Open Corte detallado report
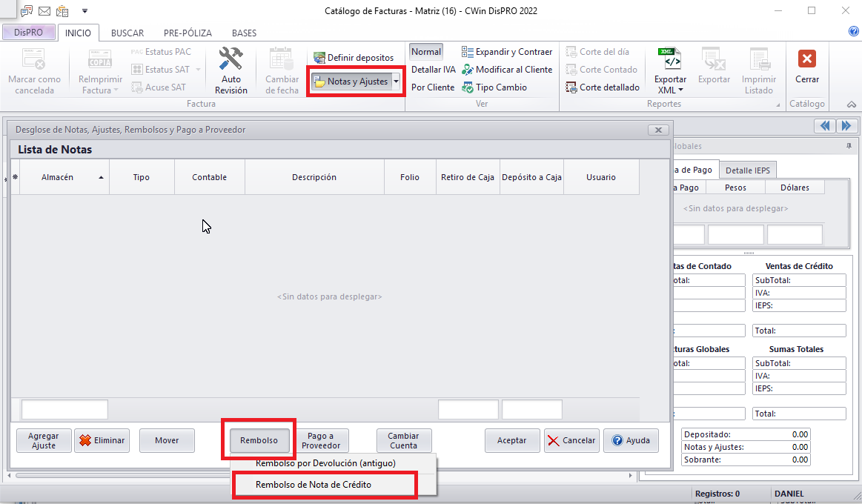 coord(602,87)
